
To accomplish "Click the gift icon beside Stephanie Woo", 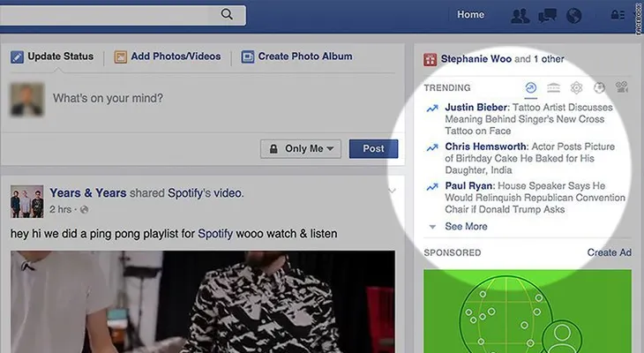I will (430, 60).
